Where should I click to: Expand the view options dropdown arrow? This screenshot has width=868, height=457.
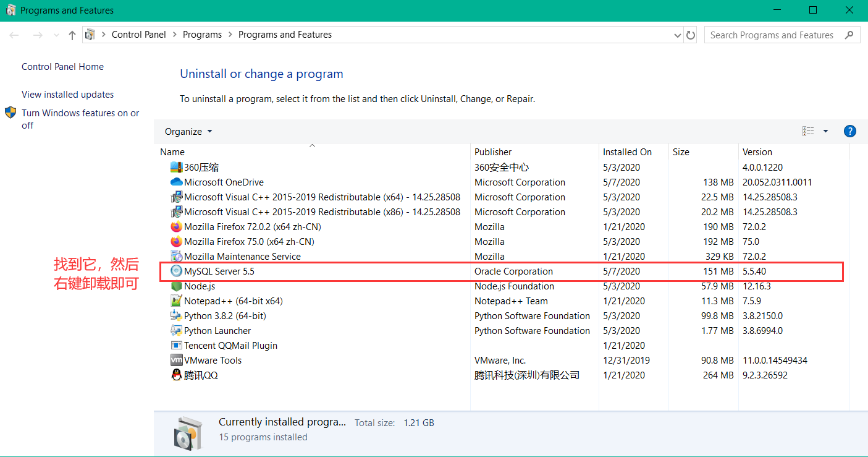[825, 131]
